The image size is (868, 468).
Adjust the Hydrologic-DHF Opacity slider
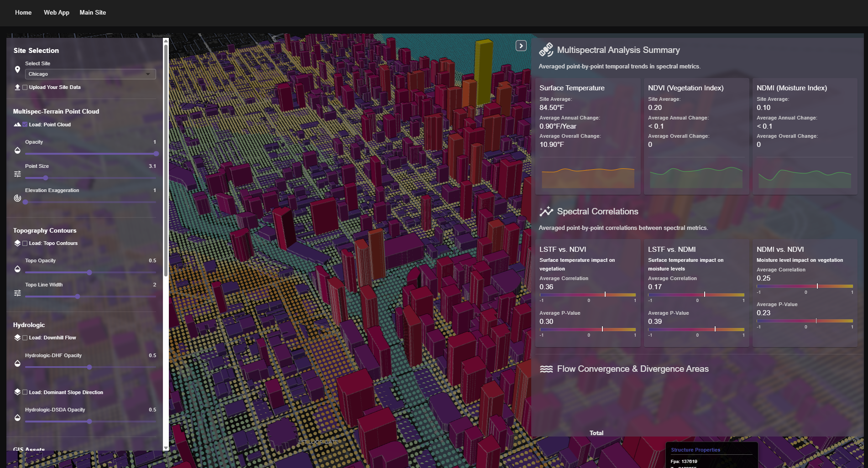[90, 367]
